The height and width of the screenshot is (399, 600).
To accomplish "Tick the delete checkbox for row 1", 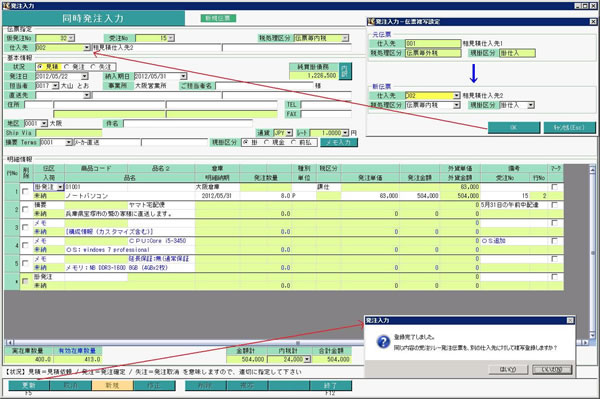I will (25, 191).
